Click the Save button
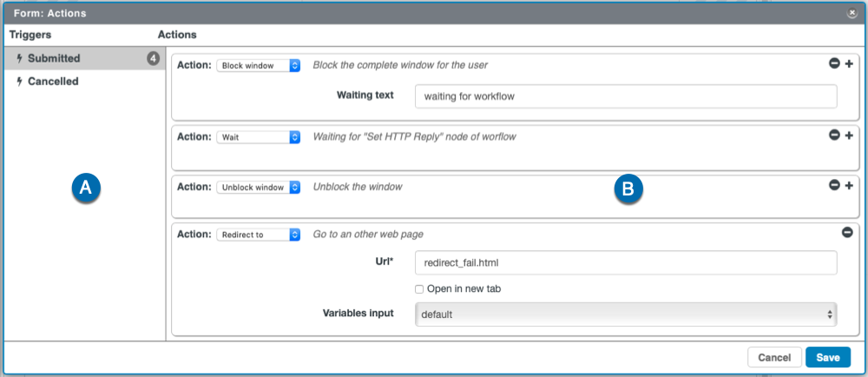Viewport: 868px width, 377px height. [827, 358]
